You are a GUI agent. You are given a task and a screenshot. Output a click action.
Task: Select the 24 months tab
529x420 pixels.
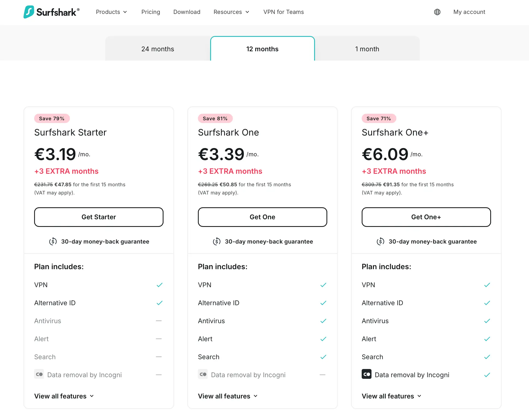pos(158,49)
